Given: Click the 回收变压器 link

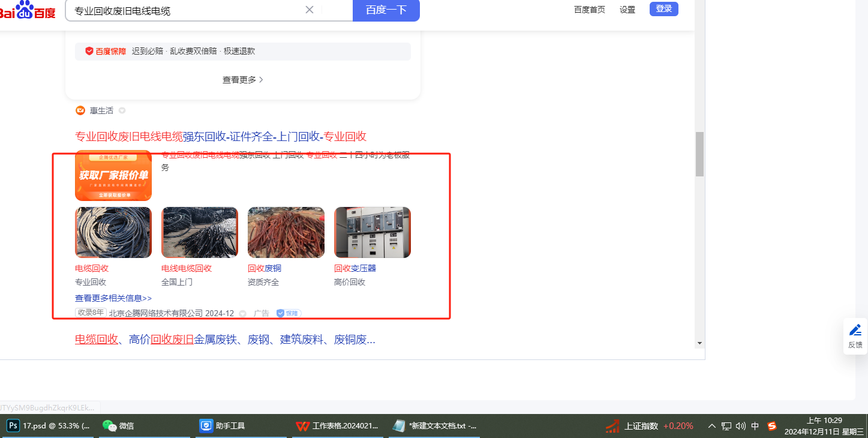Looking at the screenshot, I should tap(355, 268).
